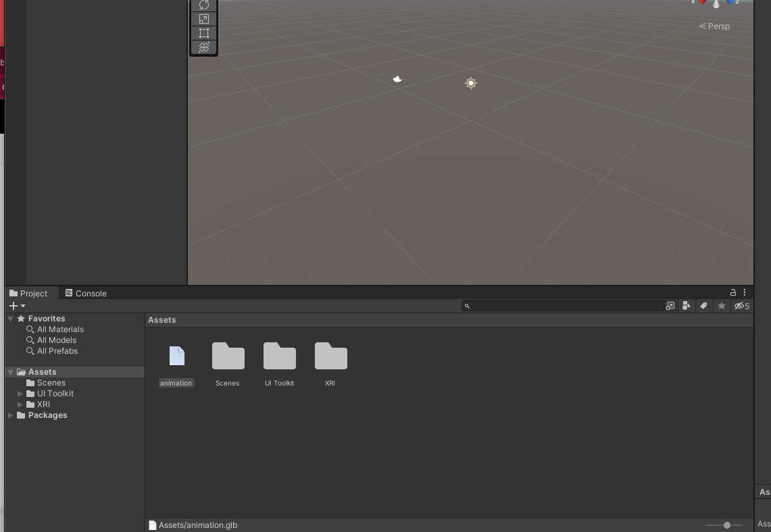771x532 pixels.
Task: Toggle favorites search filter star
Action: [722, 306]
